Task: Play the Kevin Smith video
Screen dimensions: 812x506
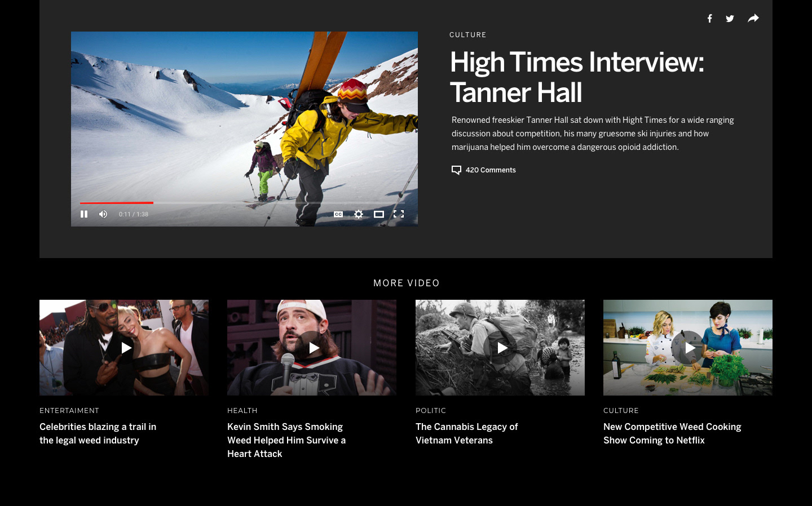Action: tap(312, 348)
